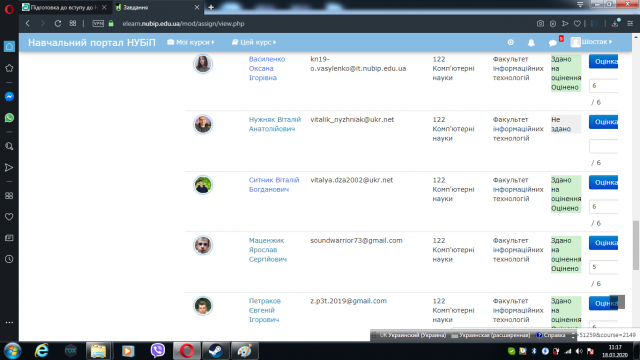Open Нужняк Віталій Анатолійович profile

tap(275, 124)
